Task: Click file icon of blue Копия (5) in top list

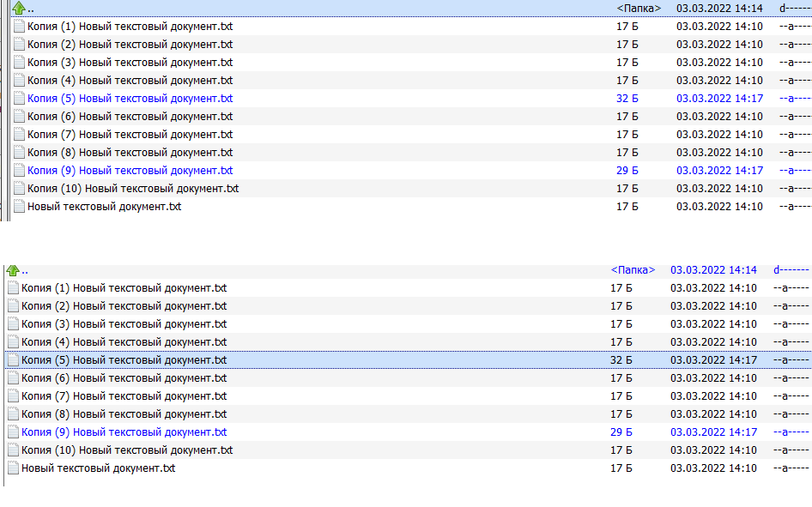Action: tap(19, 99)
